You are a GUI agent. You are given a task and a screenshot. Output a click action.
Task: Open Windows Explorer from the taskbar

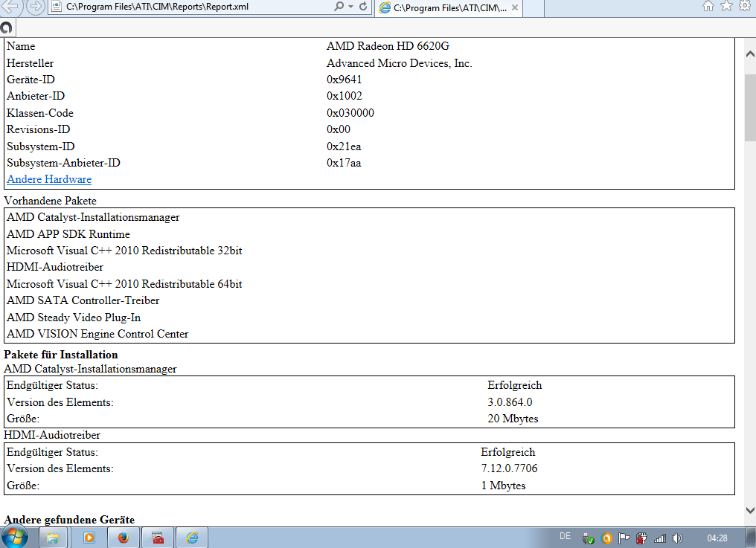[53, 538]
